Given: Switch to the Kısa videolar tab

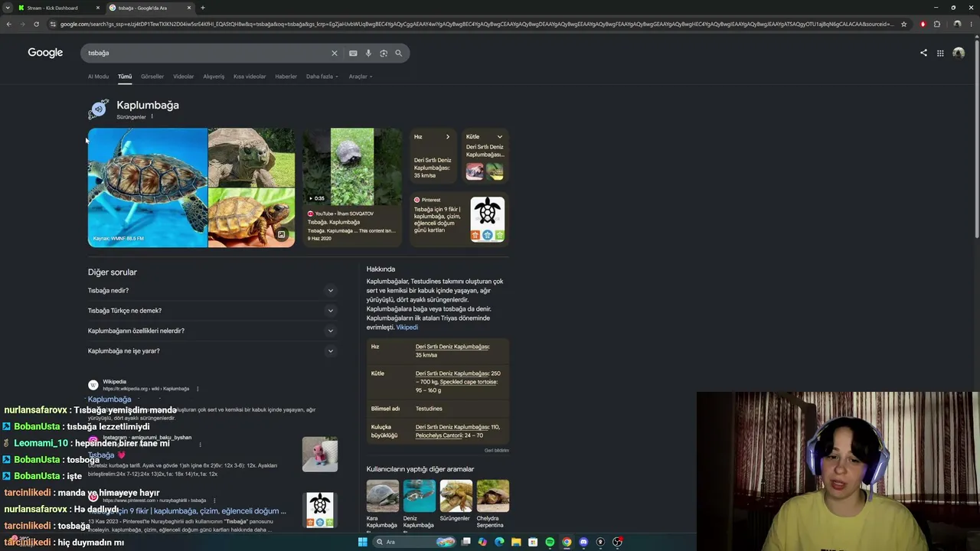Looking at the screenshot, I should pos(250,77).
